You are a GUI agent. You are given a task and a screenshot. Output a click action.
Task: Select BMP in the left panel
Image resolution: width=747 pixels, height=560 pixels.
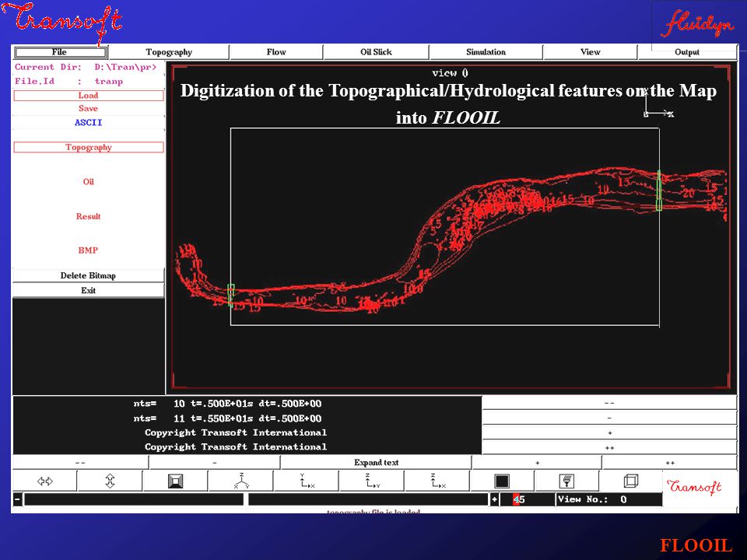click(89, 250)
